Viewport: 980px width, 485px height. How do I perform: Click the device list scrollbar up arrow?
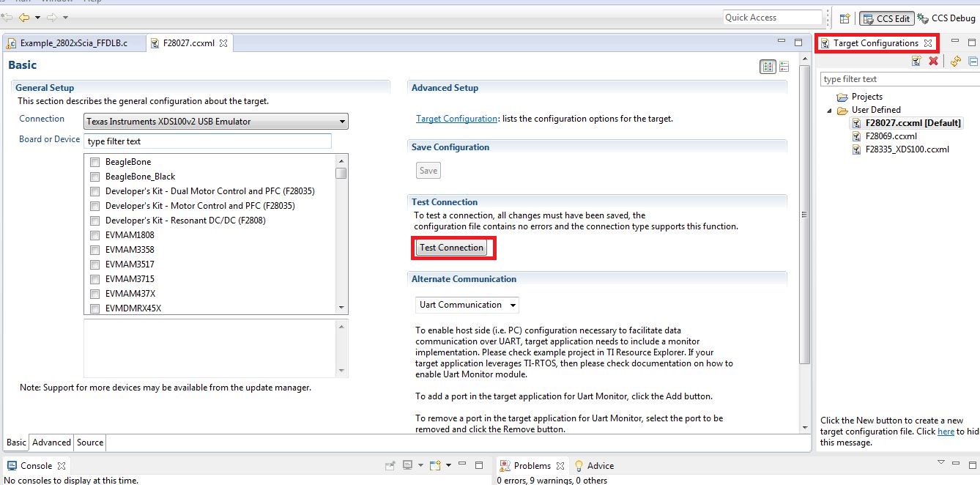341,160
